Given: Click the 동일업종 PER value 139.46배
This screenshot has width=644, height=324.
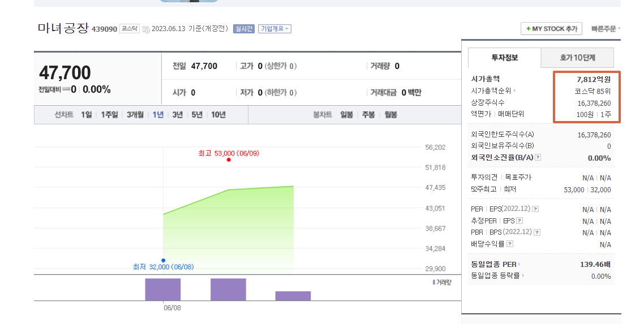Looking at the screenshot, I should (x=595, y=264).
